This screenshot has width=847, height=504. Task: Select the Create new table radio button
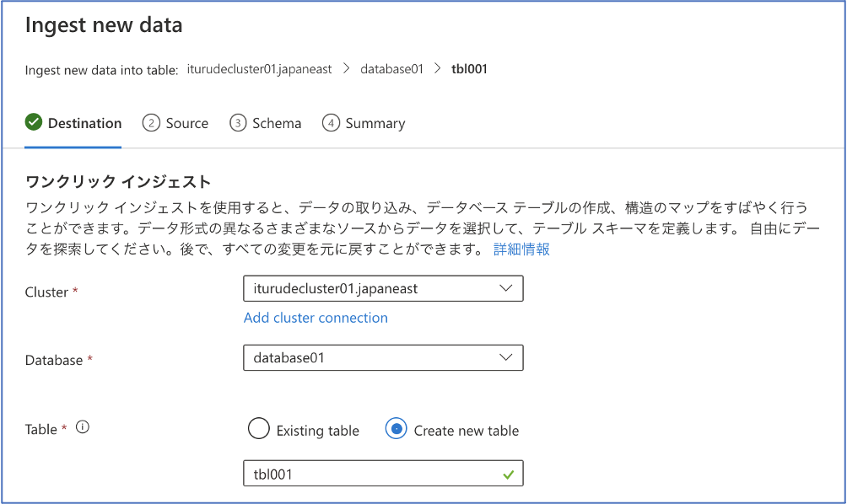[397, 429]
